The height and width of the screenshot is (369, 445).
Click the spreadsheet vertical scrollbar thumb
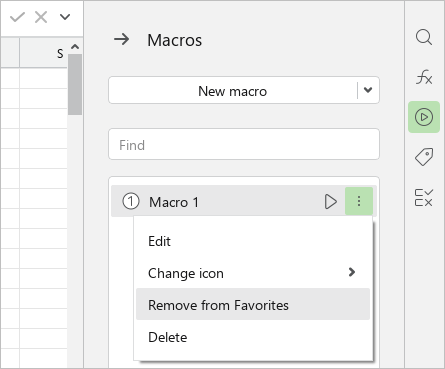[x=75, y=85]
